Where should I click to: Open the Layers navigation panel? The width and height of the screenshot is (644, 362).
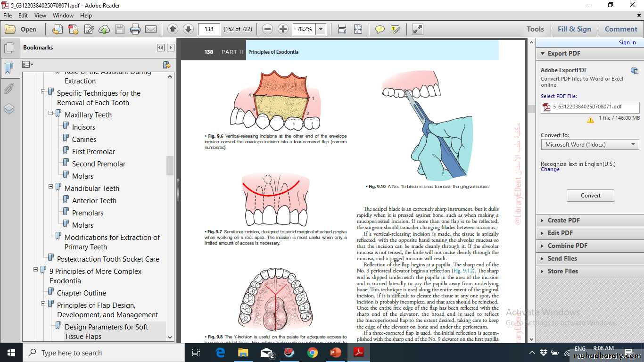pyautogui.click(x=9, y=109)
